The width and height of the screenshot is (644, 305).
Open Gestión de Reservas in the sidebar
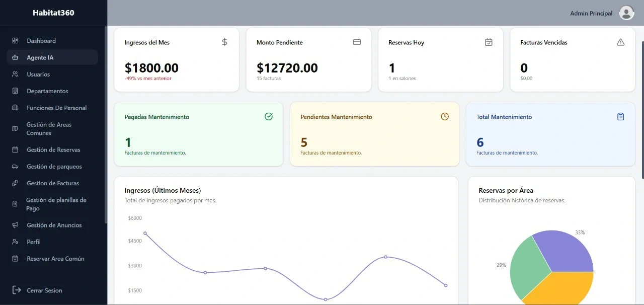coord(53,150)
